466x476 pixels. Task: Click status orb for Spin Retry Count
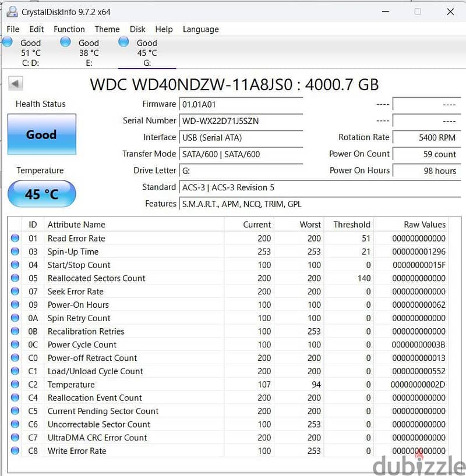pyautogui.click(x=15, y=318)
